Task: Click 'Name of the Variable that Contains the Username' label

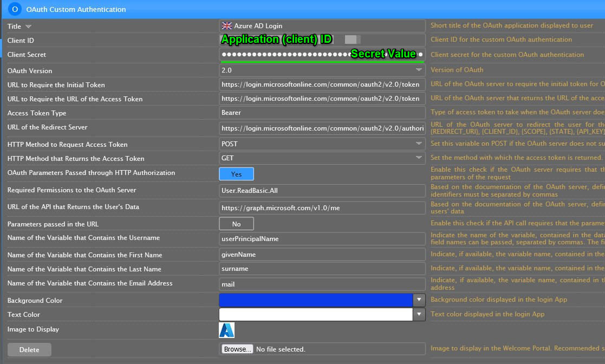Action: [83, 238]
